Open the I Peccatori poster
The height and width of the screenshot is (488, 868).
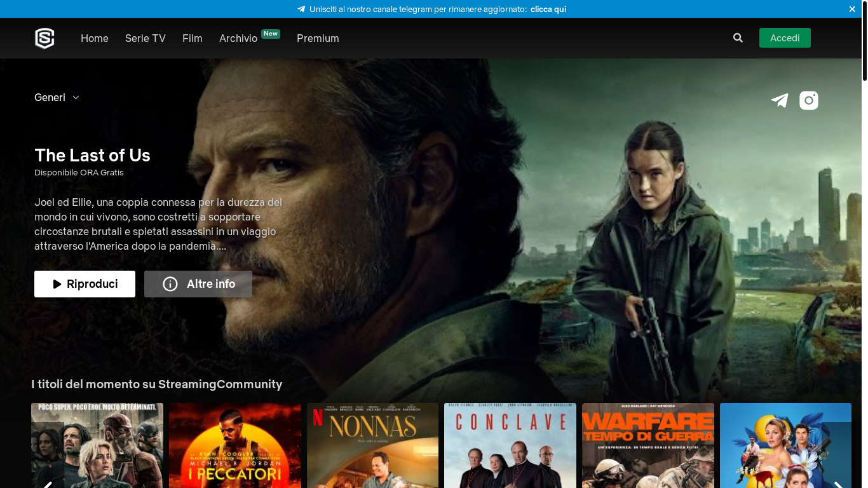(x=235, y=445)
